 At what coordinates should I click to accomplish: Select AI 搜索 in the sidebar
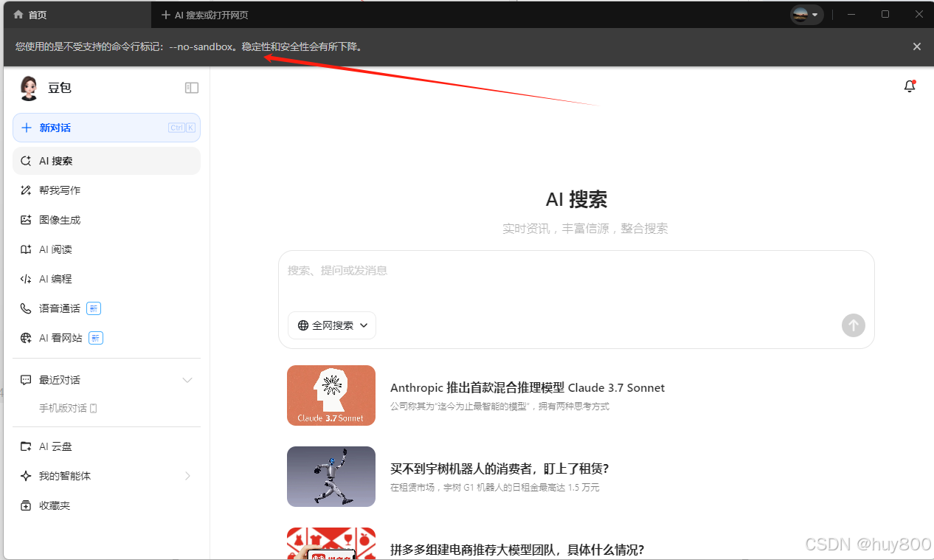tap(106, 161)
